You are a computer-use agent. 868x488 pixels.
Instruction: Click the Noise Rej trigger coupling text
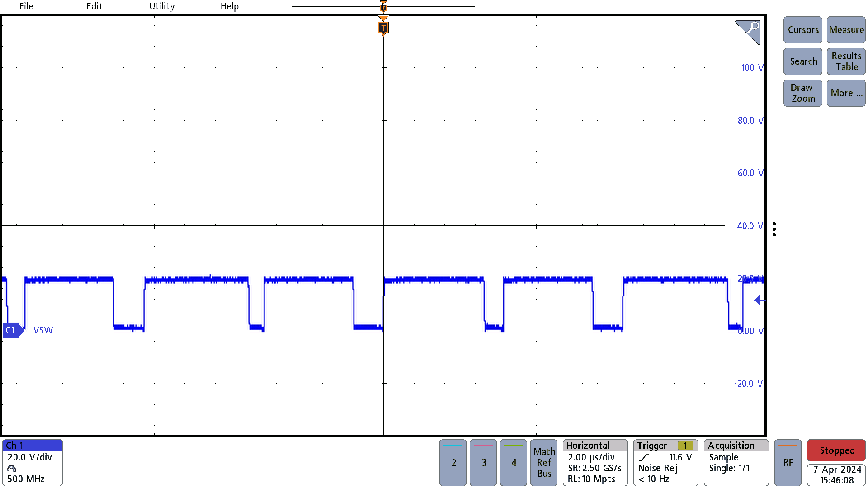pos(658,468)
